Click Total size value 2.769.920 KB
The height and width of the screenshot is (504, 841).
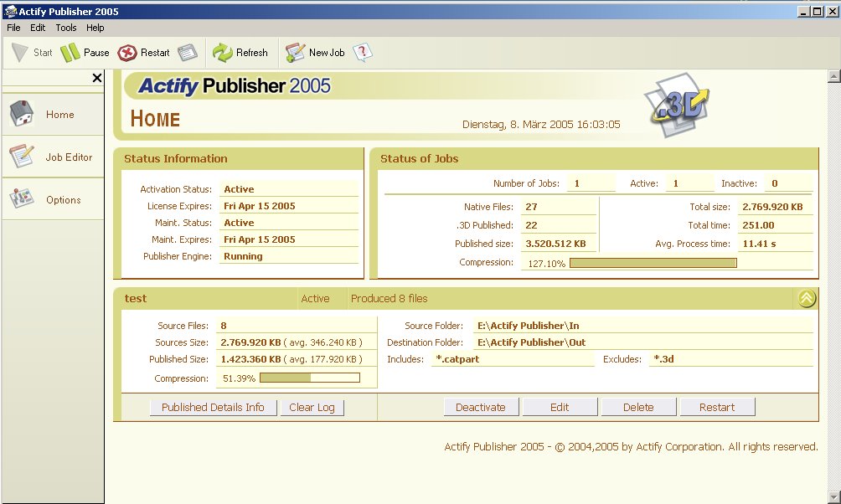tap(772, 207)
